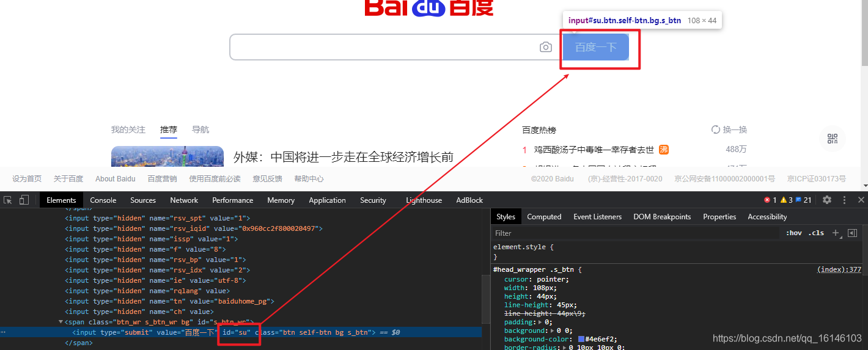Screen dimensions: 868x350
Task: Open the Application tab
Action: [x=327, y=200]
